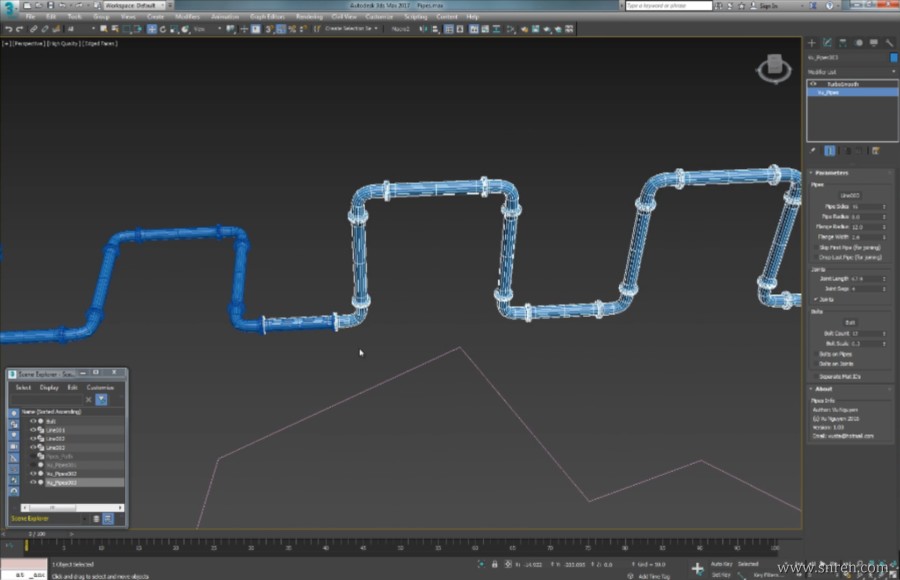Save the file via quick access disk icon
Image resolution: width=900 pixels, height=580 pixels.
[51, 5]
